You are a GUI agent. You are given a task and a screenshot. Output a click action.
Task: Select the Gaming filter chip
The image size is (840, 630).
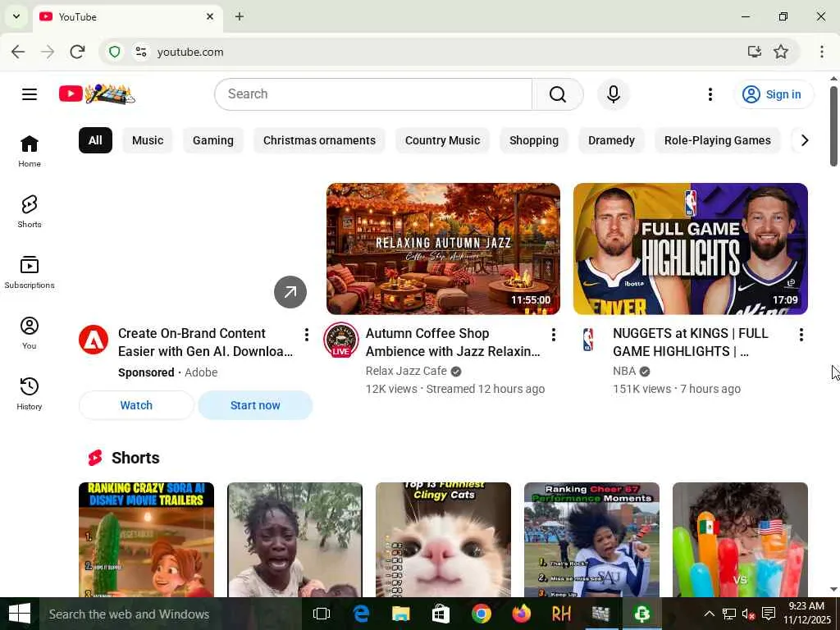(x=213, y=140)
